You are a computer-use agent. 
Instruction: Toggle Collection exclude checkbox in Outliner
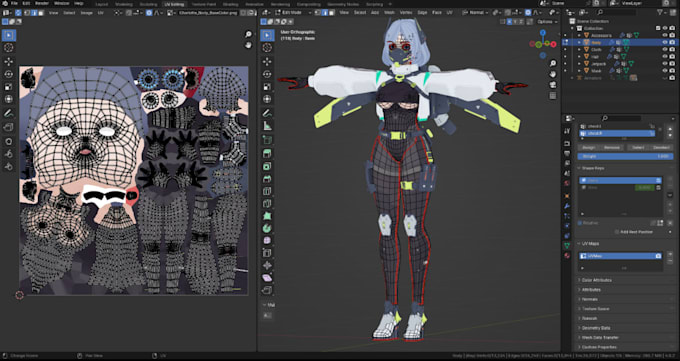pos(658,28)
